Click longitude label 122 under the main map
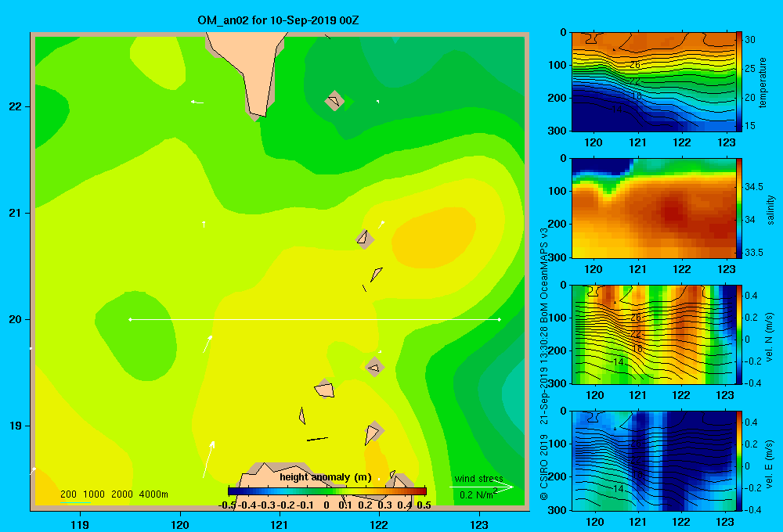This screenshot has height=532, width=783. click(x=379, y=524)
